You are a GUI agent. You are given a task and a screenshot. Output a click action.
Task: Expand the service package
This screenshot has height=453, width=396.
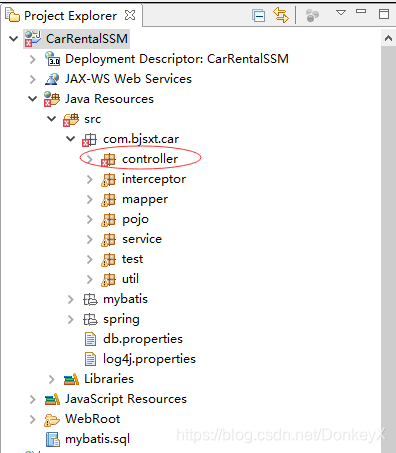(x=89, y=239)
